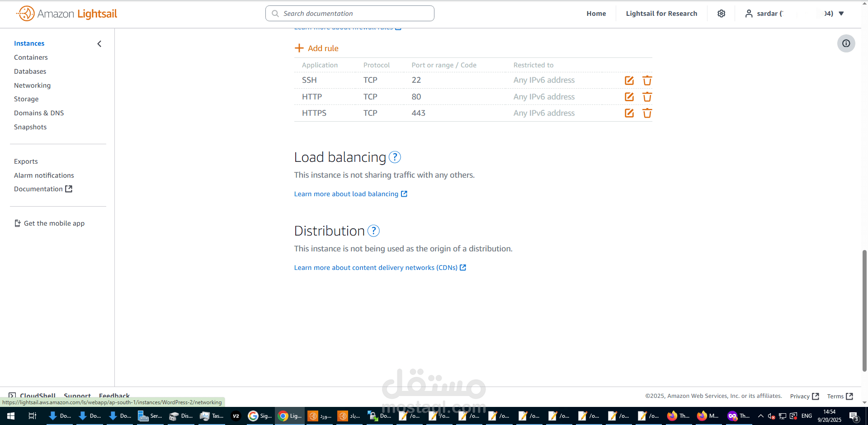Open the Windows notification center icon
The image size is (868, 425).
coord(854,416)
